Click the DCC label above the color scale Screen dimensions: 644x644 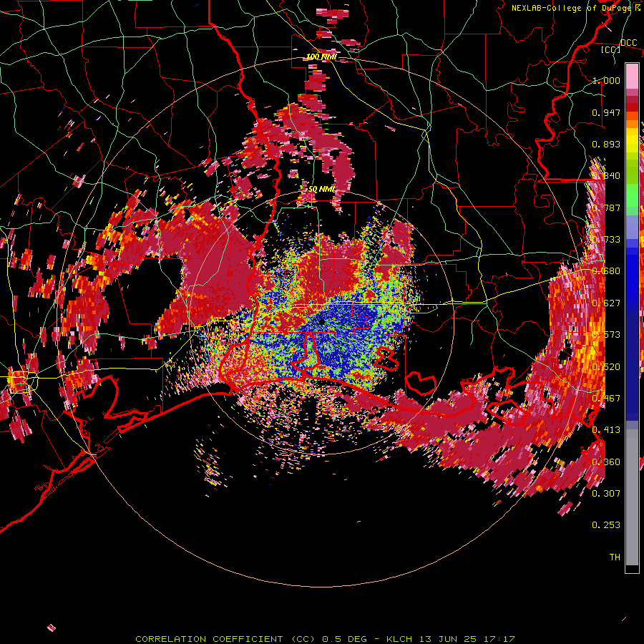[628, 42]
